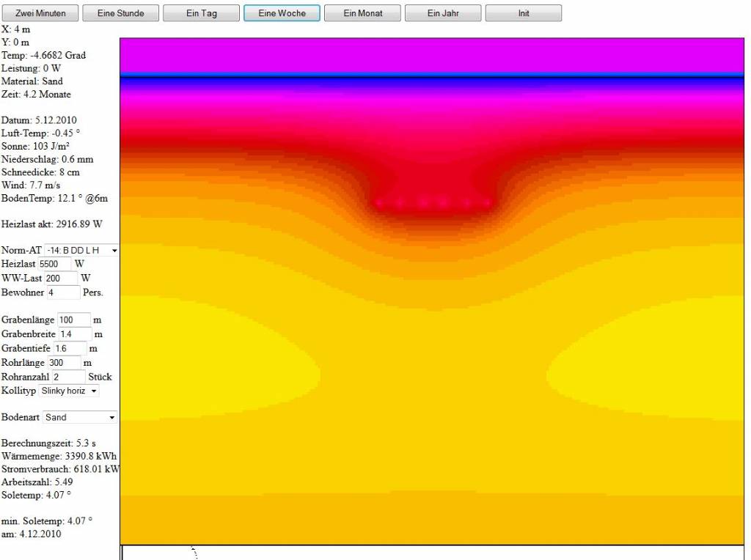Click 'X: 4 m' coordinate text
The image size is (751, 560).
pyautogui.click(x=16, y=29)
